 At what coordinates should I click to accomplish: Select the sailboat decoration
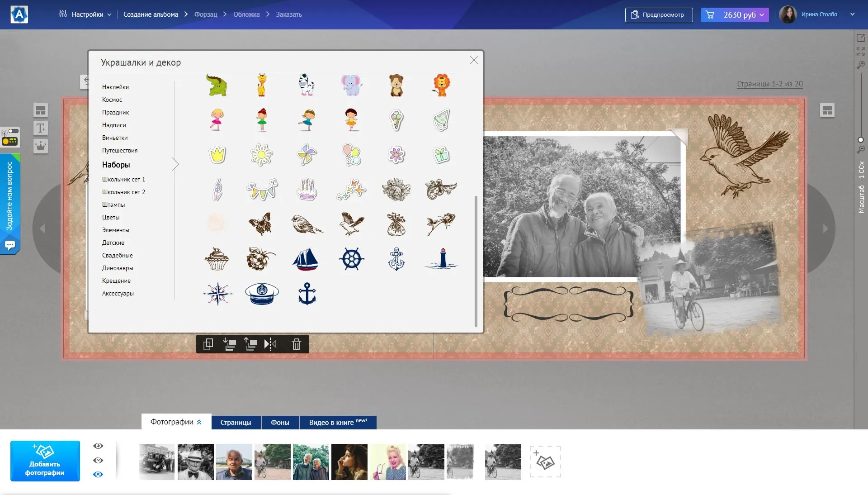click(x=306, y=259)
